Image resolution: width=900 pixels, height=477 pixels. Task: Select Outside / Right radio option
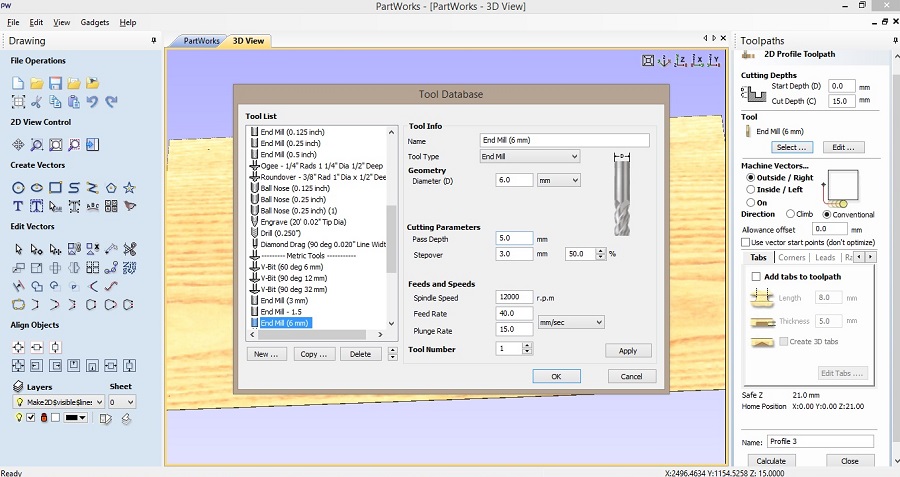[750, 178]
